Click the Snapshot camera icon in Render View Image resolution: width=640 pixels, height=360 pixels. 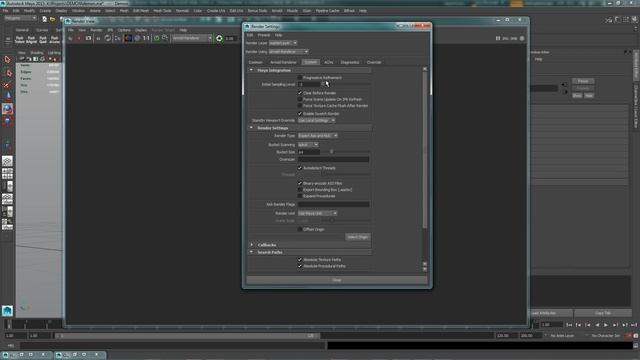click(88, 38)
